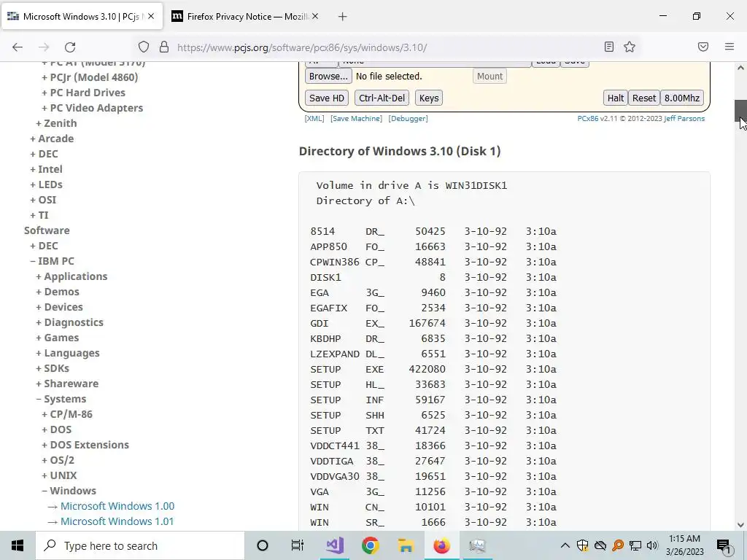Expand the Intel section
Viewport: 747px width, 560px height.
[46, 169]
